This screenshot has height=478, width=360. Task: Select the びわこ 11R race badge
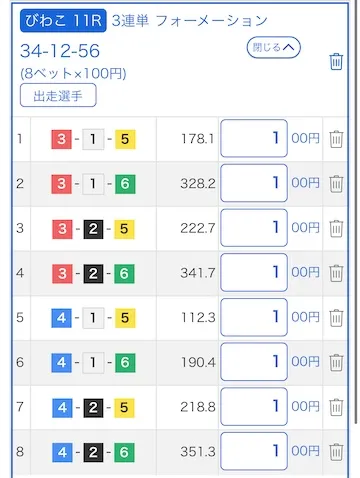click(63, 21)
